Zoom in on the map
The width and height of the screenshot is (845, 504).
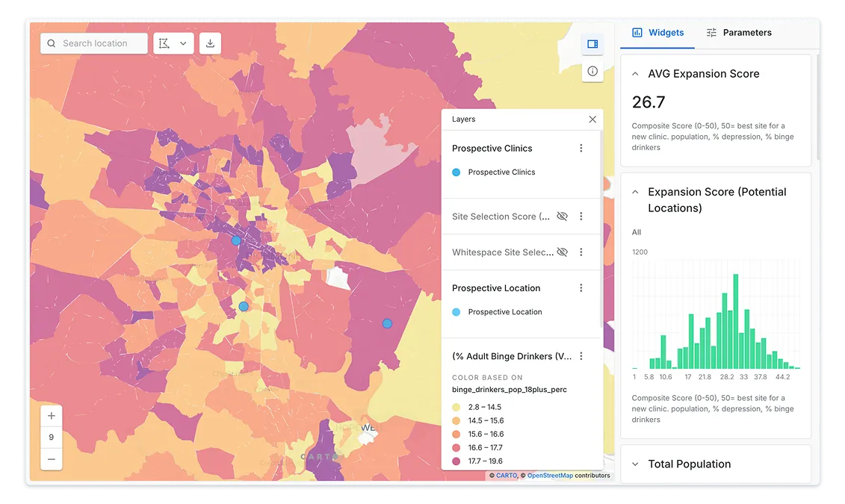(x=52, y=416)
